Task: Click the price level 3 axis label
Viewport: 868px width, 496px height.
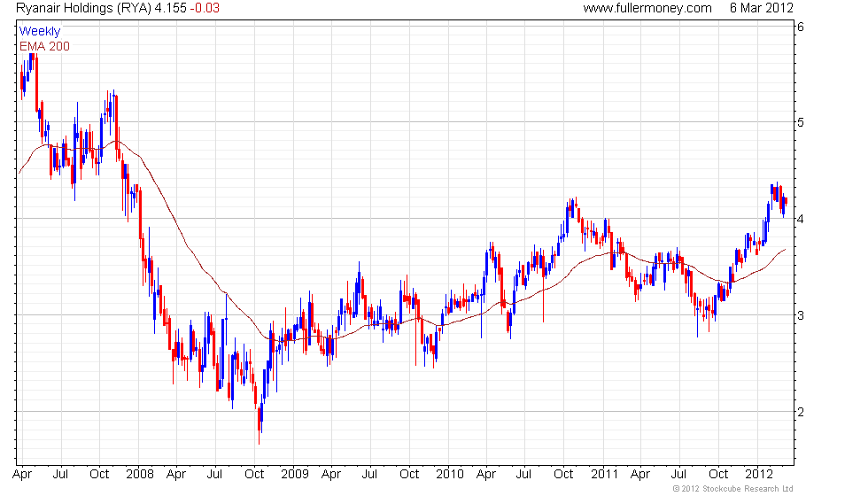Action: tap(800, 315)
